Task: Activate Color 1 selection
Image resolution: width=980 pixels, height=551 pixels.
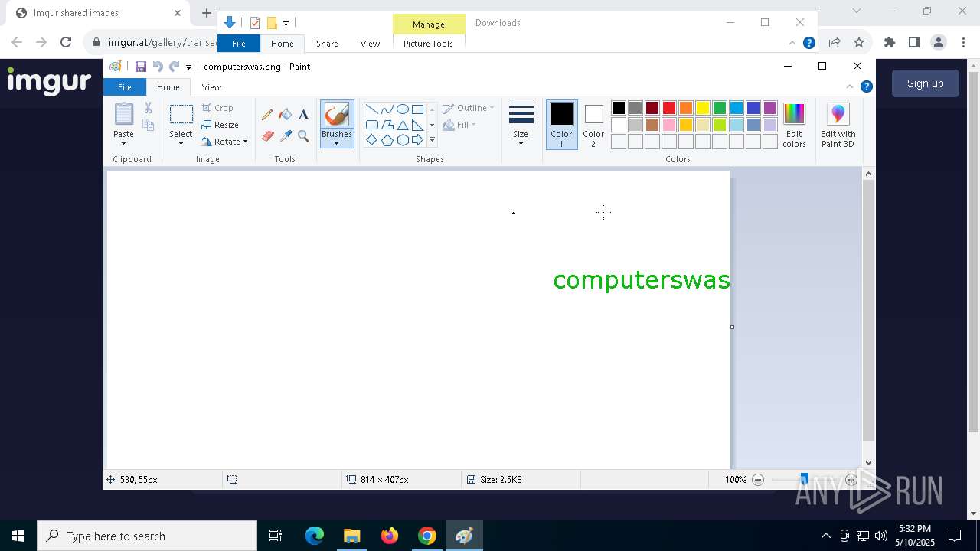Action: pyautogui.click(x=561, y=125)
